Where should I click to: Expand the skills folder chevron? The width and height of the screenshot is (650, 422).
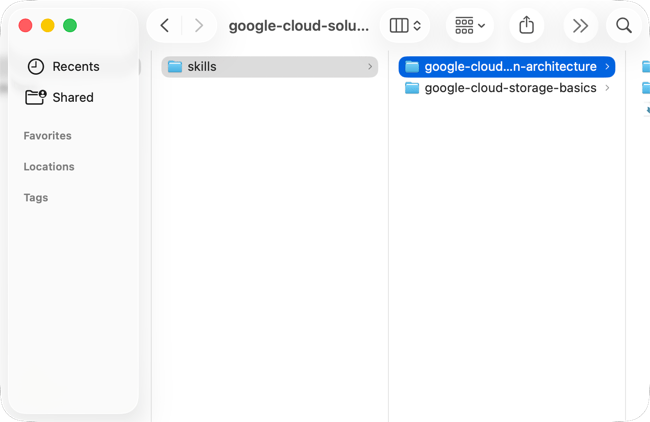coord(370,67)
